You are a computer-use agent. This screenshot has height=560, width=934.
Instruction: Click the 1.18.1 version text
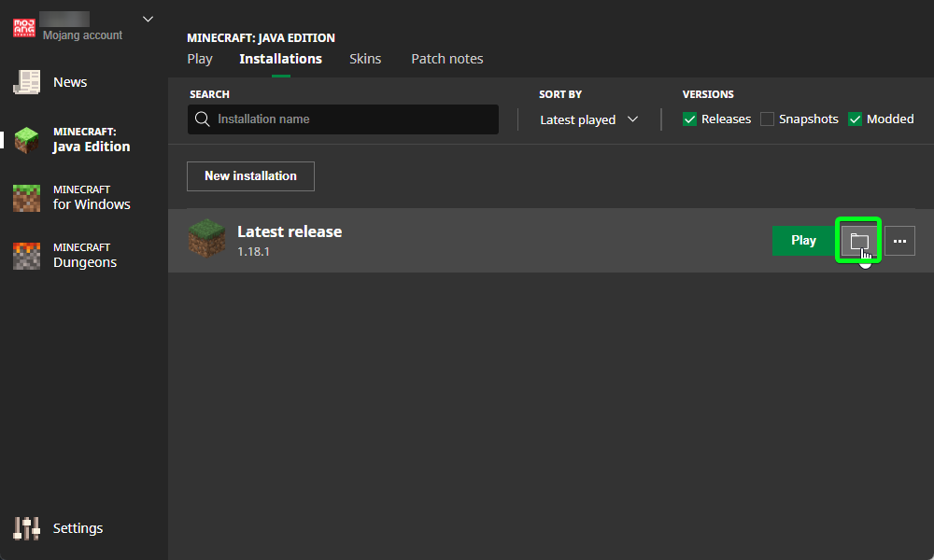click(253, 252)
